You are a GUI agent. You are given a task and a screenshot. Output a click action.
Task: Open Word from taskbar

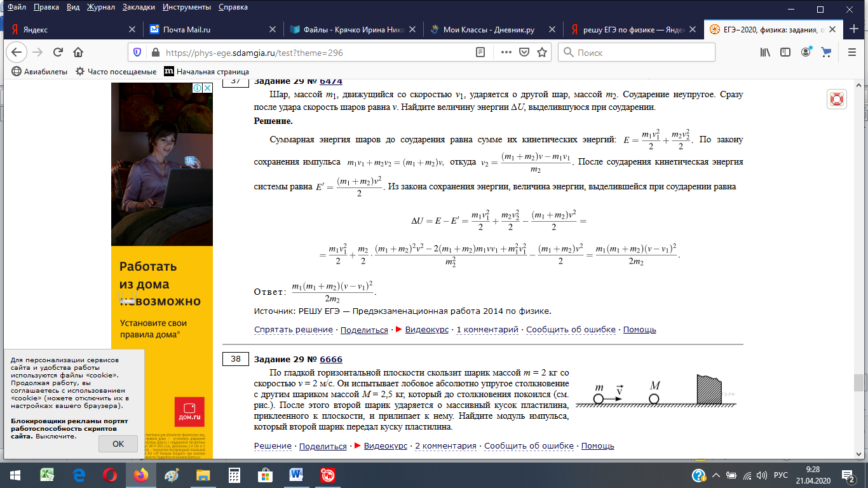(x=297, y=475)
